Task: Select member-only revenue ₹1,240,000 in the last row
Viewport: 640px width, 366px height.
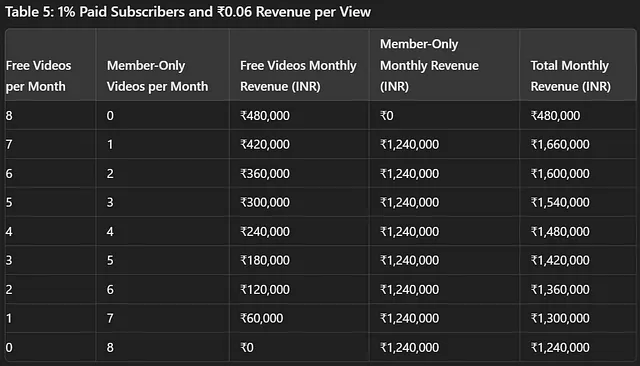Action: click(410, 347)
